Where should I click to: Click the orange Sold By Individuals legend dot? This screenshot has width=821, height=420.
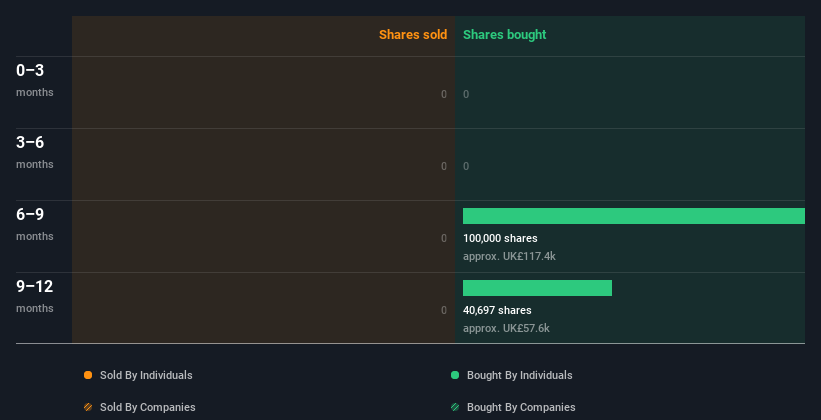click(x=88, y=375)
